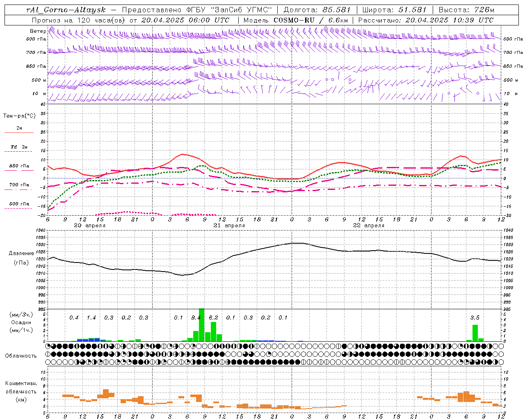Click the dash-dot line sample under legend '700 гПа'
The image size is (525, 420).
click(x=19, y=189)
